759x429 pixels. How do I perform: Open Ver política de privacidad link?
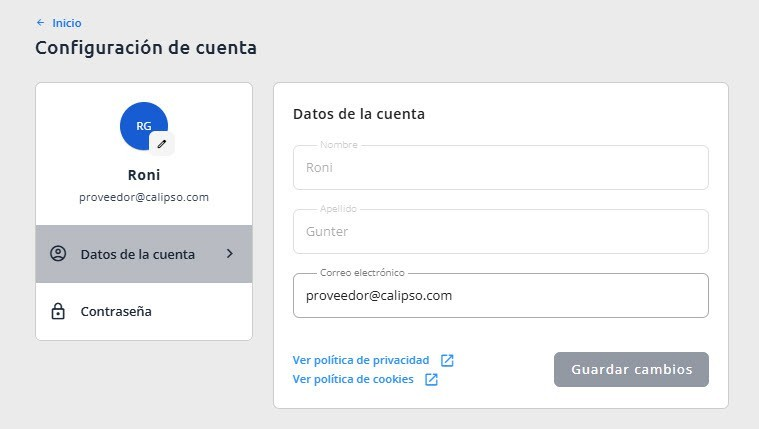click(x=361, y=360)
